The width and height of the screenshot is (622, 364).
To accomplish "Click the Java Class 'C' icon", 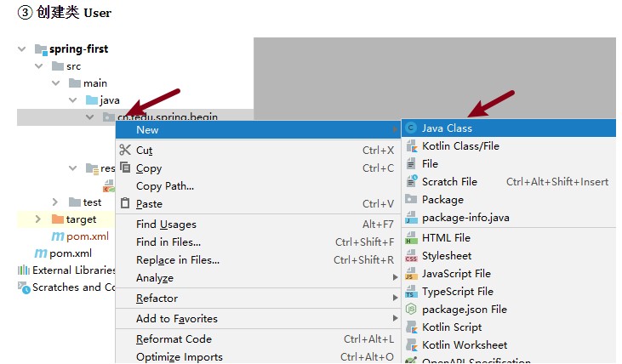I will point(411,128).
